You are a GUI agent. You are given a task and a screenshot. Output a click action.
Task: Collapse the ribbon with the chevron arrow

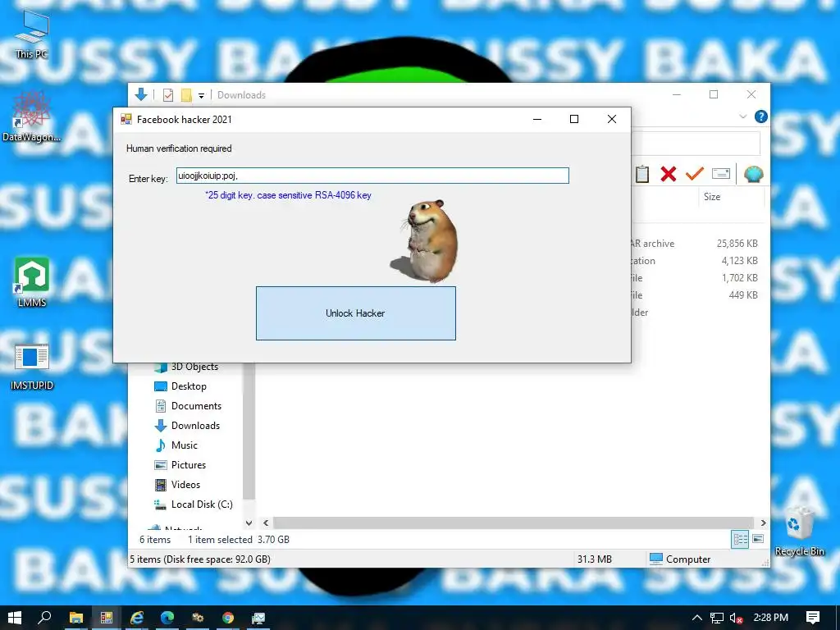pyautogui.click(x=743, y=116)
